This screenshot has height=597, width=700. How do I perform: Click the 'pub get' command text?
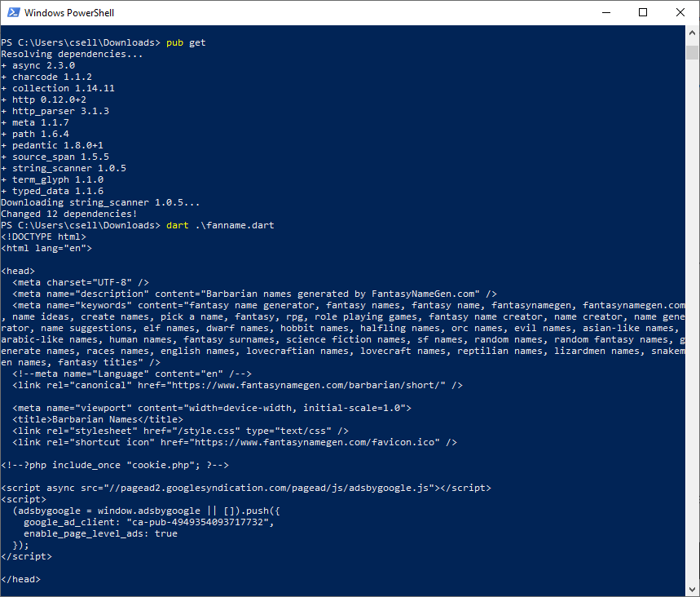click(x=186, y=43)
